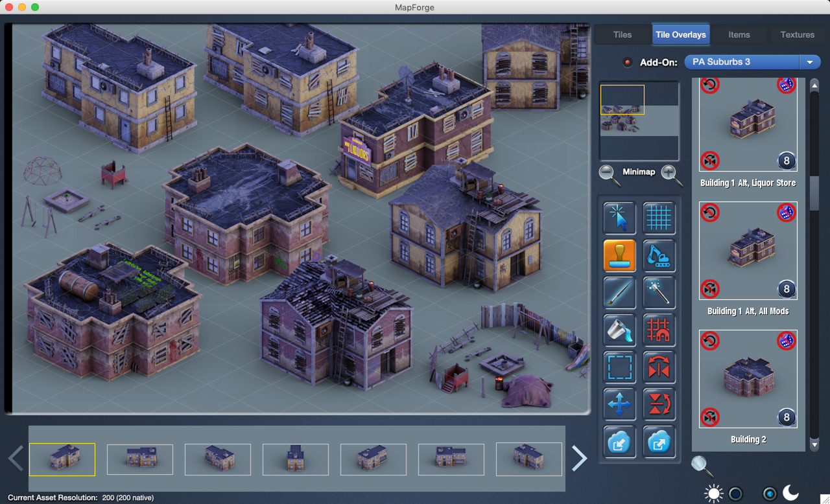This screenshot has width=830, height=504.
Task: Zoom out the minimap with minus magnifier
Action: tap(608, 173)
